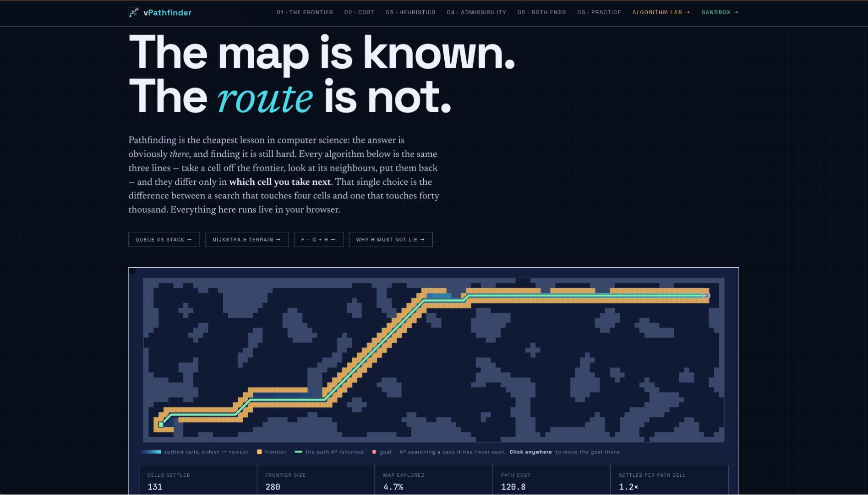This screenshot has width=868, height=495.
Task: Click the Cells Settled value 131
Action: pyautogui.click(x=155, y=487)
